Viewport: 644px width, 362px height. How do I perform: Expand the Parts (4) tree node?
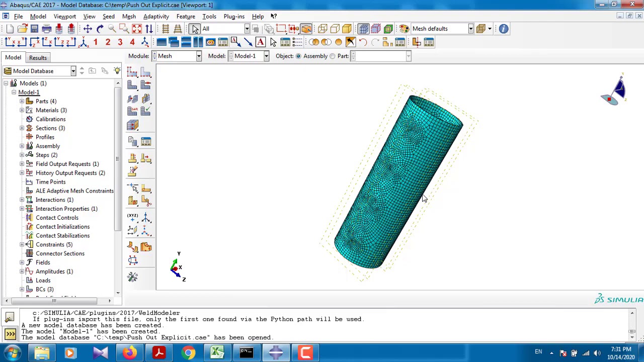point(22,101)
